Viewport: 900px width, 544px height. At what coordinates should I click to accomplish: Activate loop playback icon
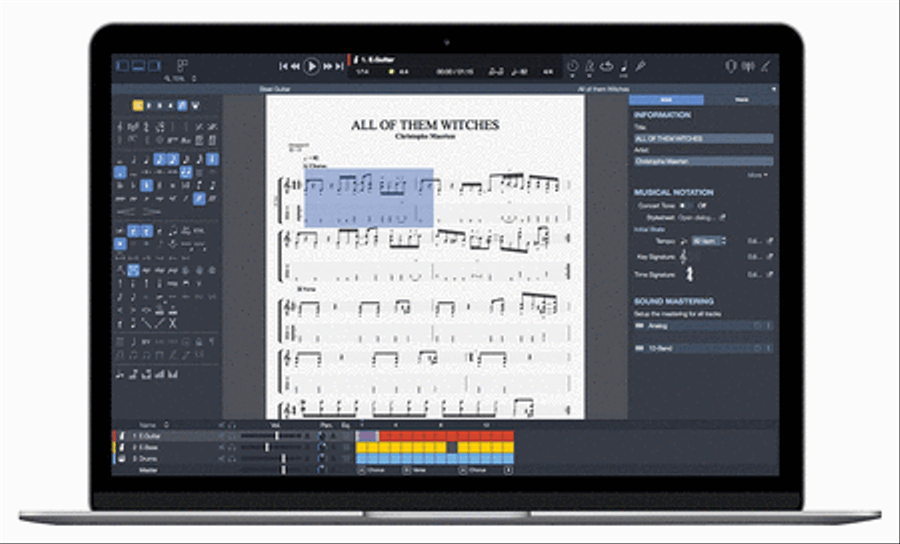tap(606, 67)
